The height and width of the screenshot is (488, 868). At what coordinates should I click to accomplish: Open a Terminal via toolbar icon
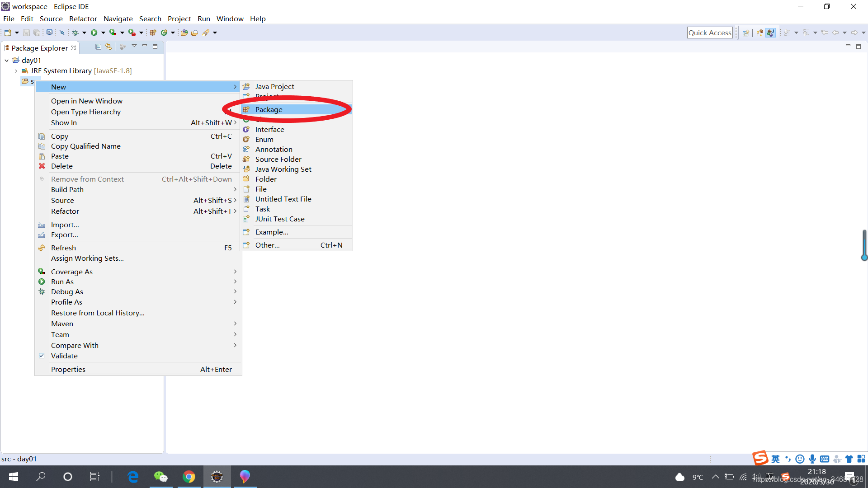pyautogui.click(x=49, y=33)
